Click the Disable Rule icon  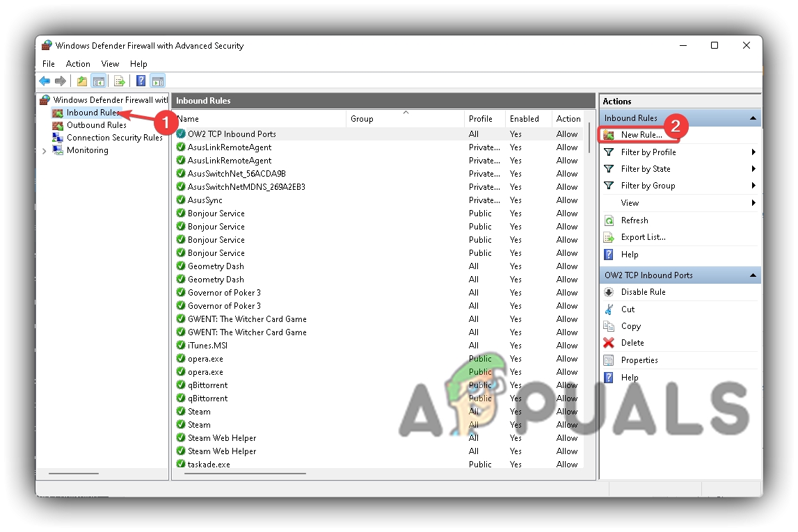[609, 292]
